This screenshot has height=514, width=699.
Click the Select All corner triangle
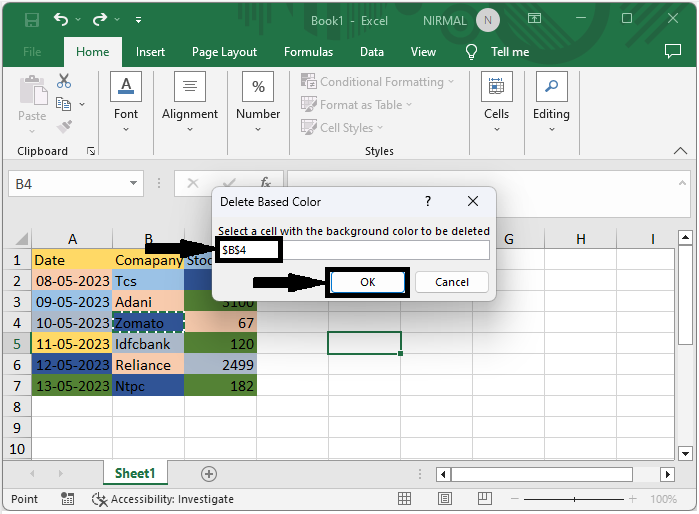pyautogui.click(x=21, y=239)
